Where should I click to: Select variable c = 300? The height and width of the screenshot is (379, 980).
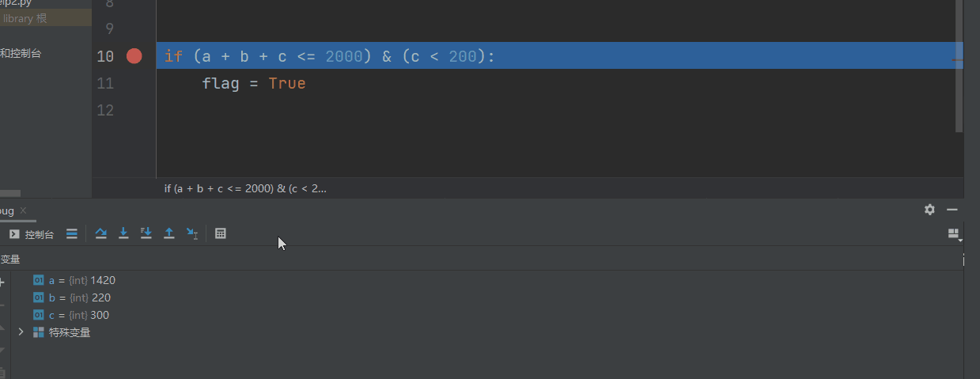click(78, 315)
